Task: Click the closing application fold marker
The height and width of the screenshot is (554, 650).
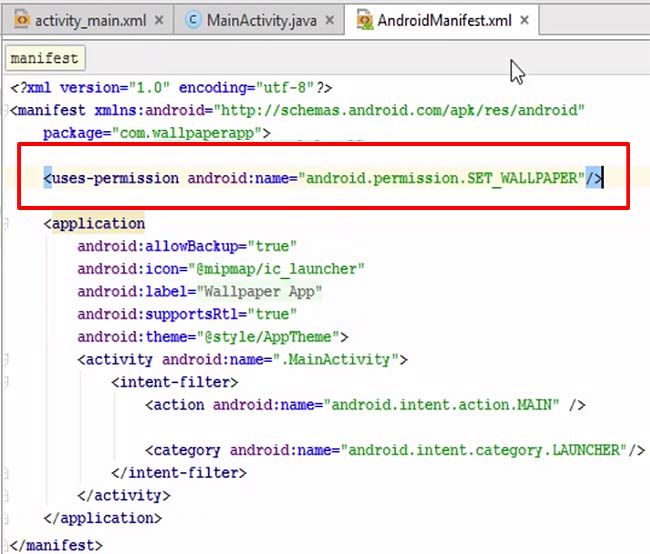Action: 6,518
